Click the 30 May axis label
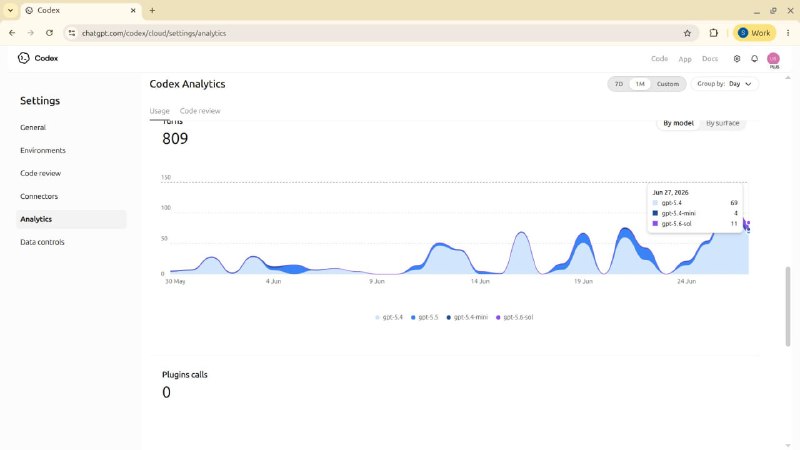 coord(175,281)
